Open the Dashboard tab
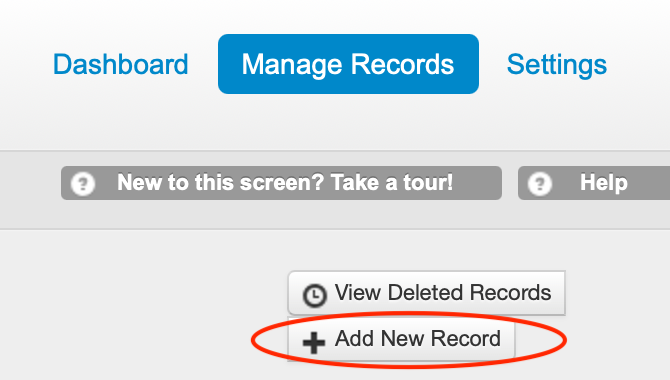Viewport: 670px width, 380px height. pyautogui.click(x=120, y=64)
